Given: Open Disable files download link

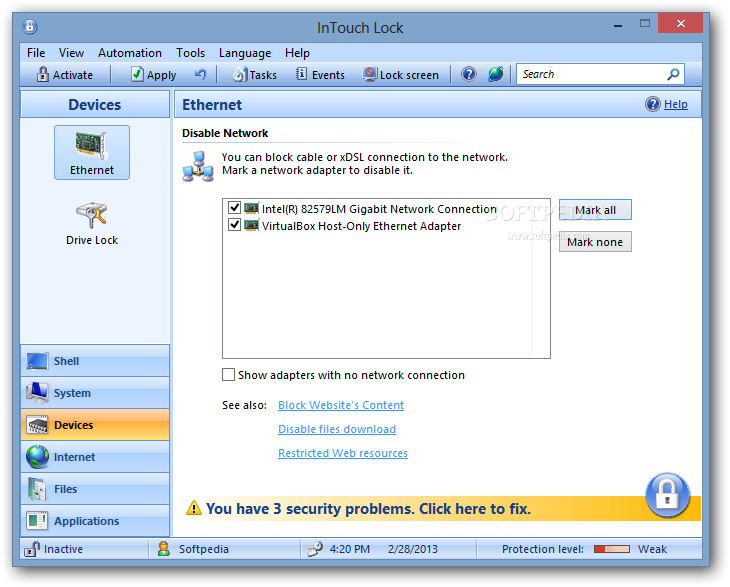Looking at the screenshot, I should 337,429.
